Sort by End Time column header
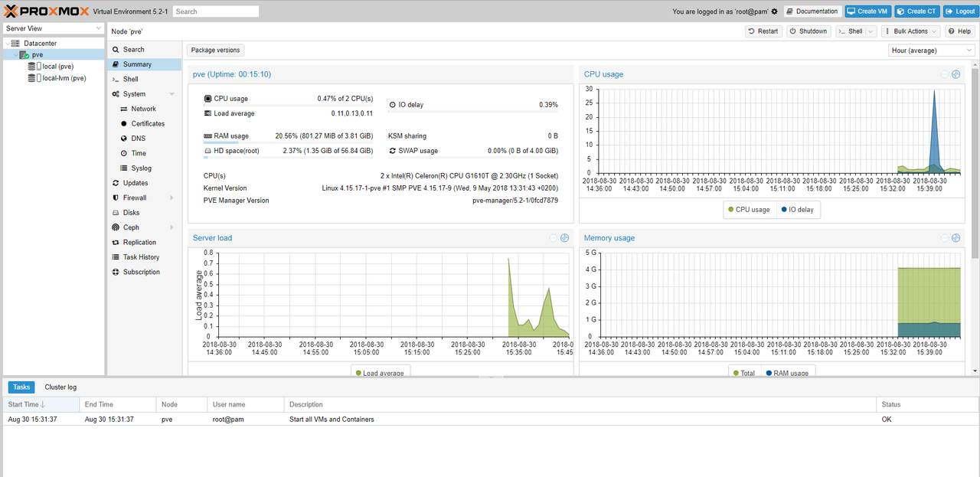 pos(117,404)
